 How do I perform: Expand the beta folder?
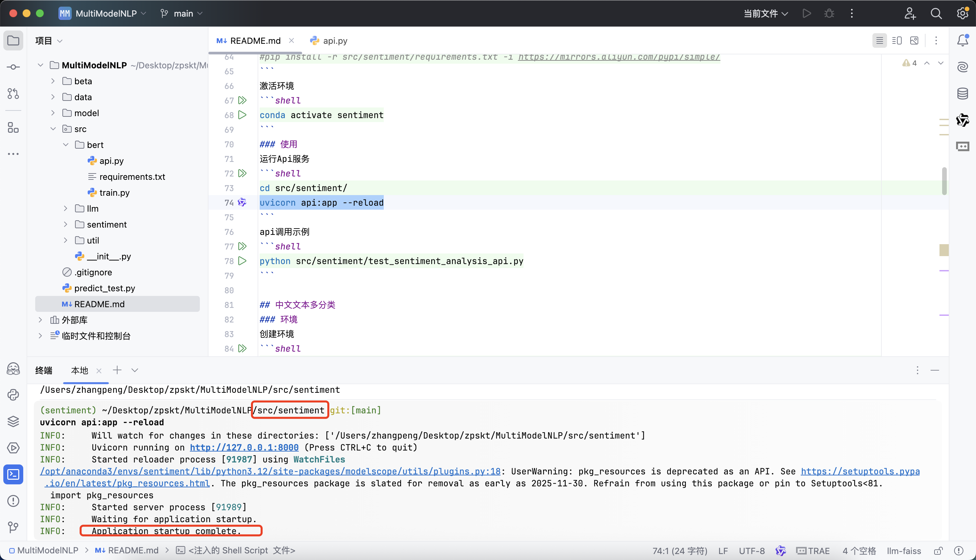[x=53, y=81]
